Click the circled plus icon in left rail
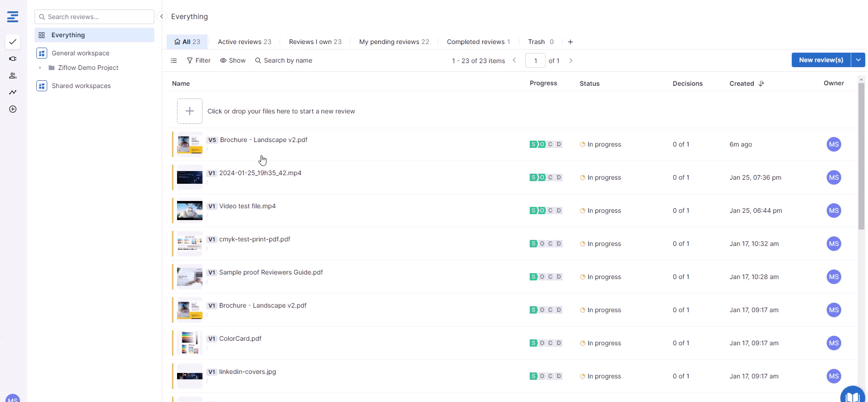The width and height of the screenshot is (868, 402). click(13, 109)
